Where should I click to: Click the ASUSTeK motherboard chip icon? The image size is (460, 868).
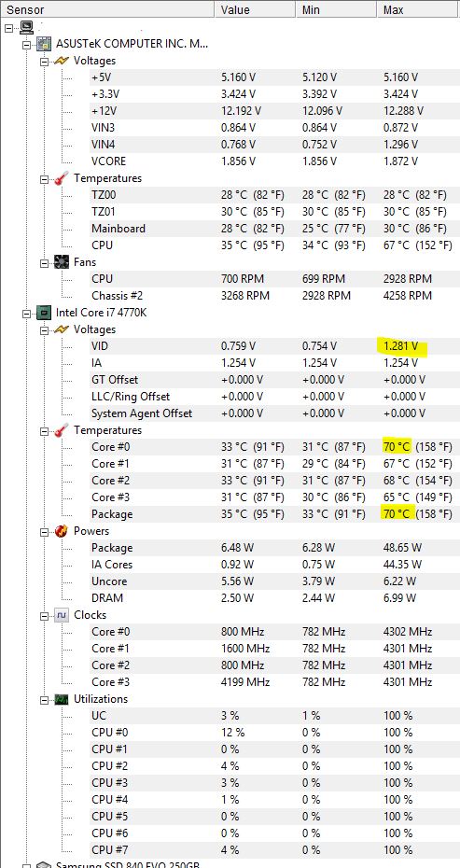(x=44, y=44)
